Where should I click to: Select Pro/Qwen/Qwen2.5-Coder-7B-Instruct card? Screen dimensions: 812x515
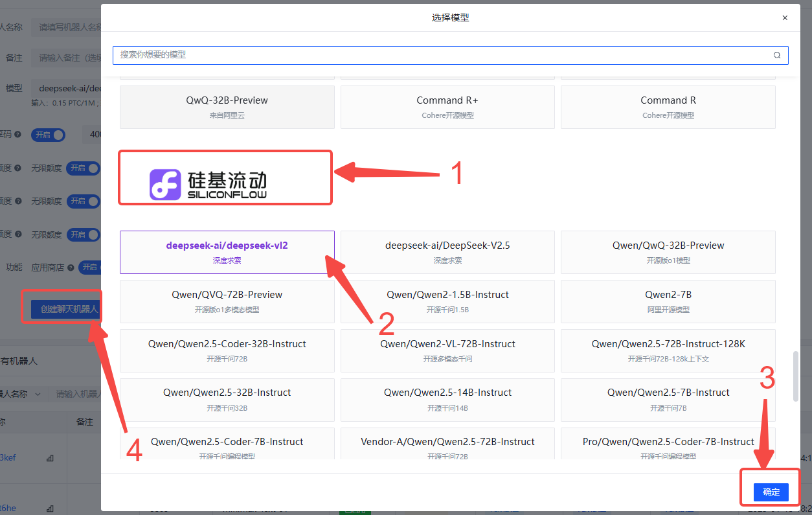[668, 444]
